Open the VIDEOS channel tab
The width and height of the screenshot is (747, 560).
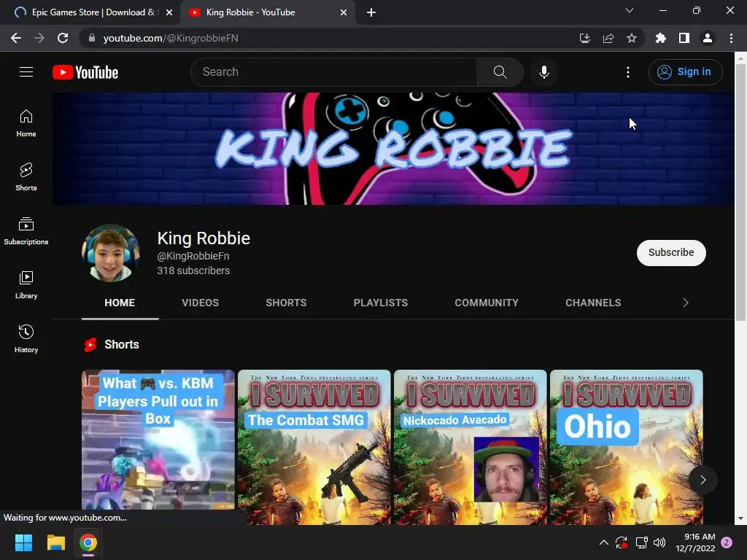[200, 303]
